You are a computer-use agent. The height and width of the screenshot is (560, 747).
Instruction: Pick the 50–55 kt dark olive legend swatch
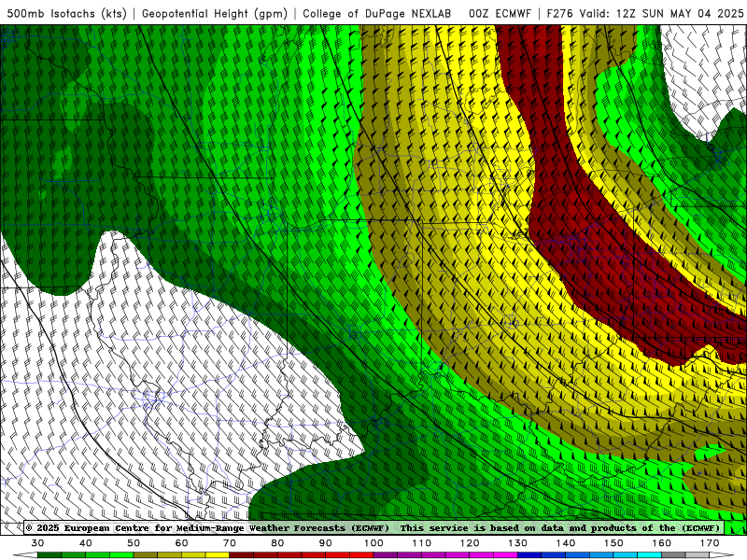146,555
